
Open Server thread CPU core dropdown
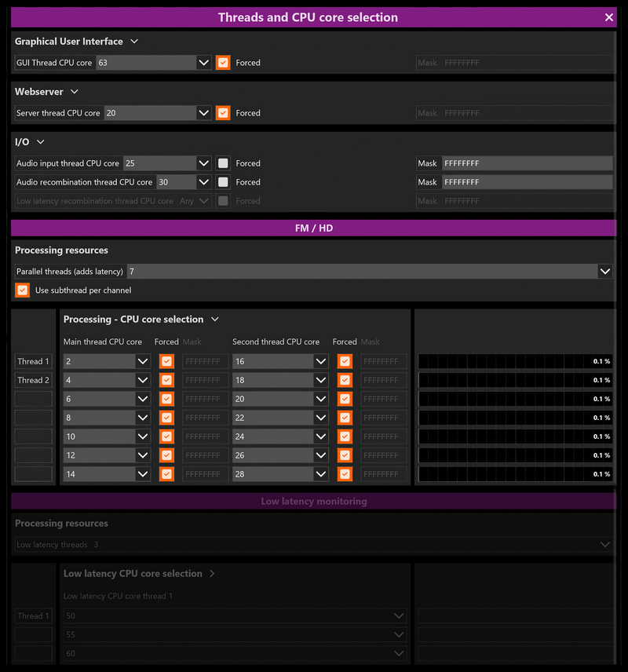[203, 113]
